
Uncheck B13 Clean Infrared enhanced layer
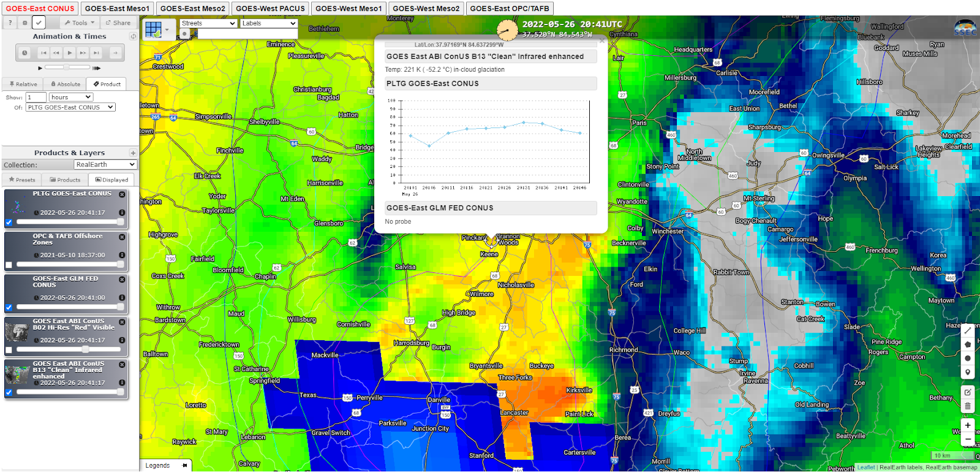[9, 392]
